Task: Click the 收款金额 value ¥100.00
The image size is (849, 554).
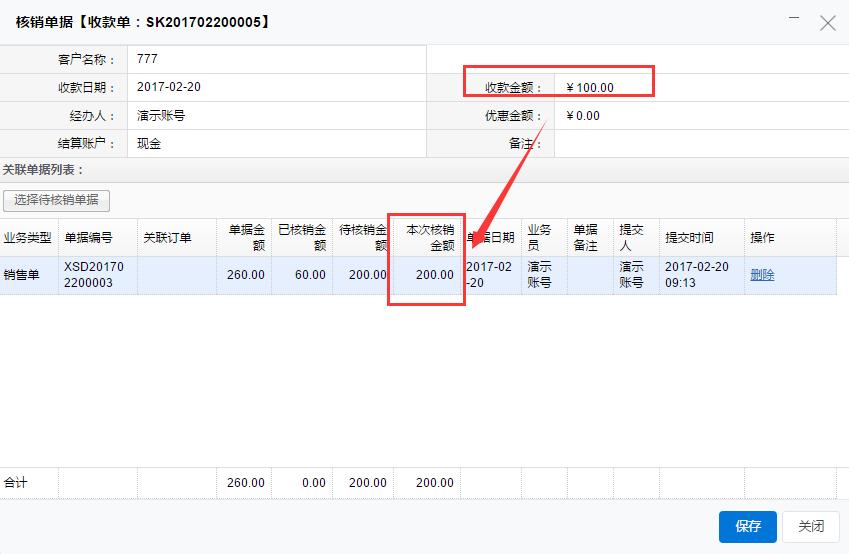Action: pos(590,87)
